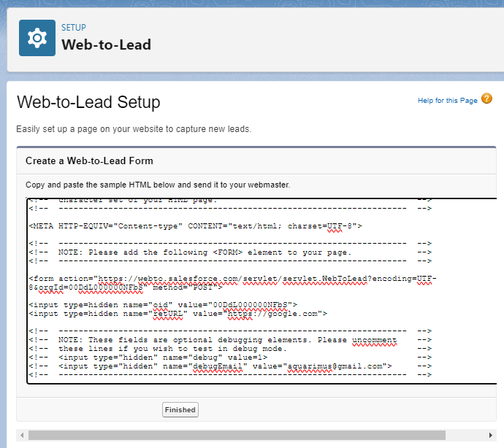Click the 'Copy and paste the sample HTML' text

tap(158, 185)
